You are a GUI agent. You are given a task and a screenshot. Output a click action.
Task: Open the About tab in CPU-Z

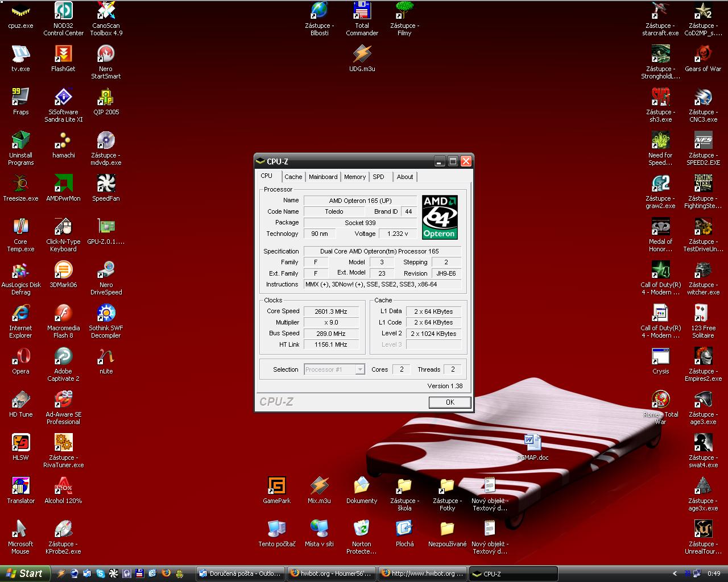[405, 177]
